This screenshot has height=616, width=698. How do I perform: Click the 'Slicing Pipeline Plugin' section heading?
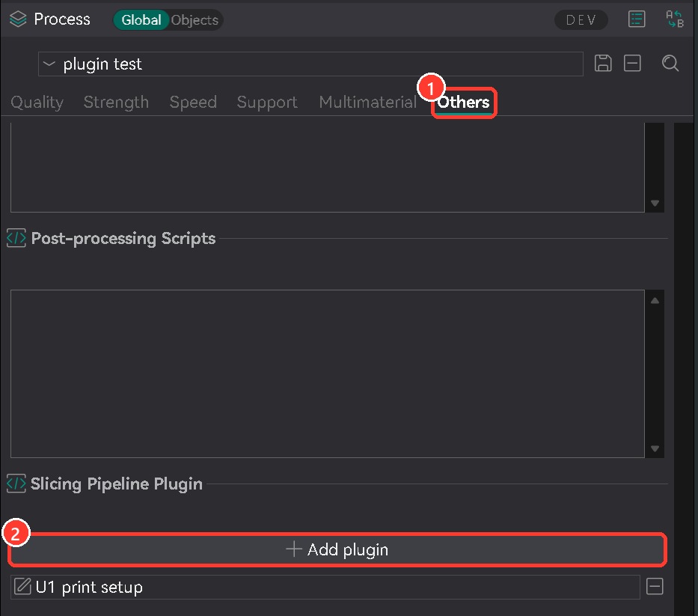pos(117,484)
